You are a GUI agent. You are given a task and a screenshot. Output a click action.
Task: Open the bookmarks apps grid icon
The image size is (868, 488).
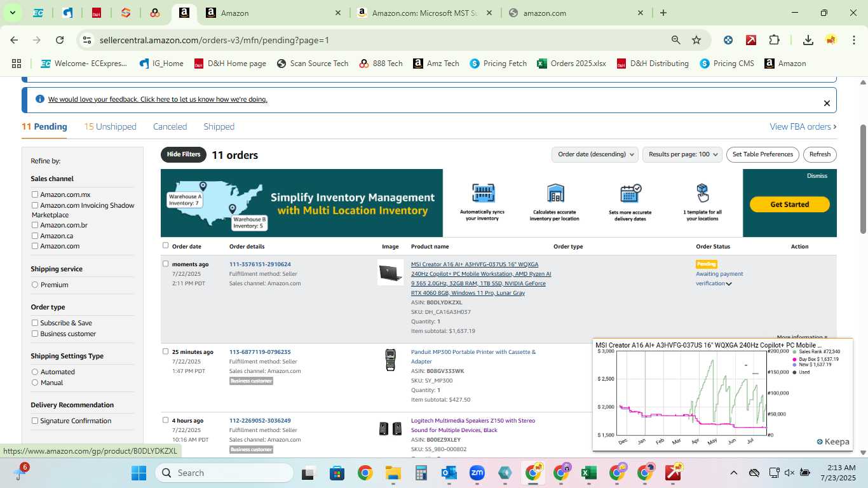pyautogui.click(x=17, y=64)
